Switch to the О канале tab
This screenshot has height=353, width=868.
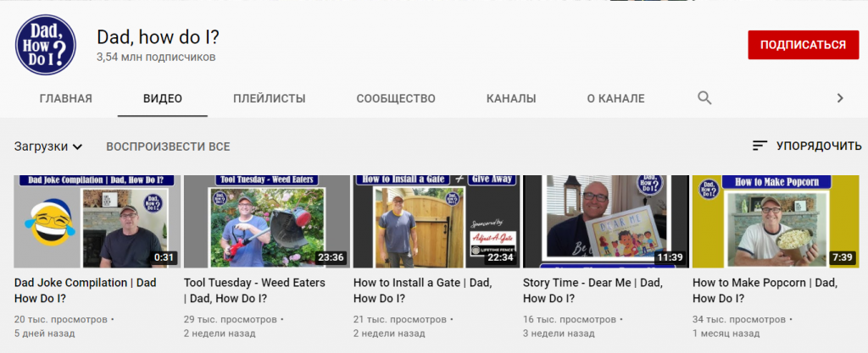tap(615, 98)
